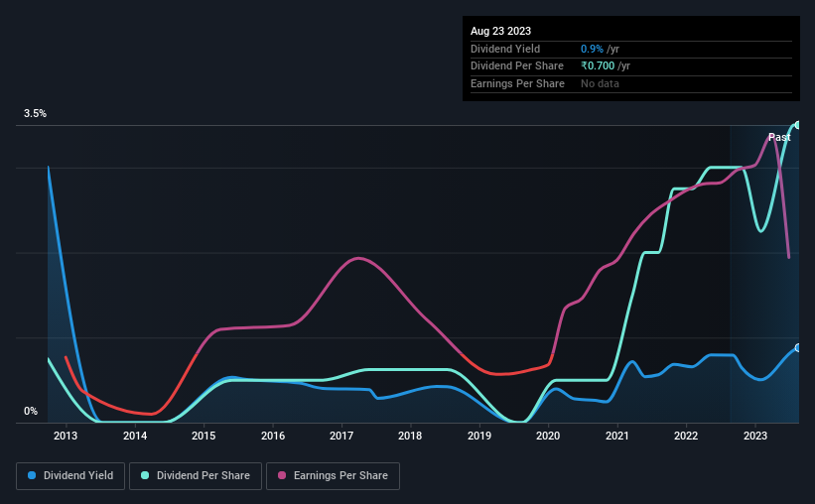Screen dimensions: 815x504
Task: Select the 2020 x-axis label
Action: (548, 436)
